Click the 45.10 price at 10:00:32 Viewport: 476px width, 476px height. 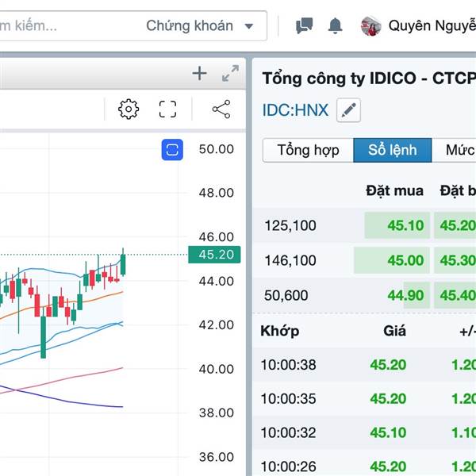tap(388, 433)
